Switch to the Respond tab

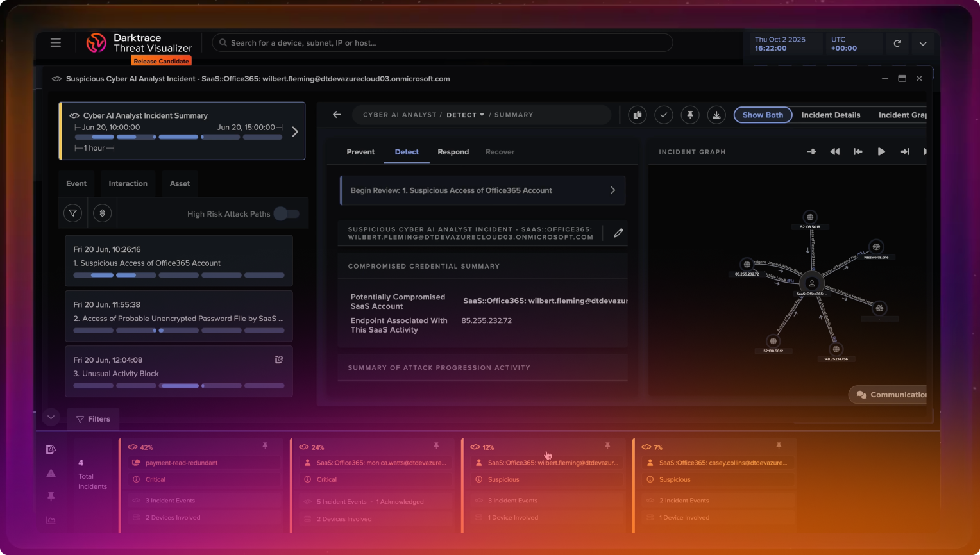click(x=453, y=152)
